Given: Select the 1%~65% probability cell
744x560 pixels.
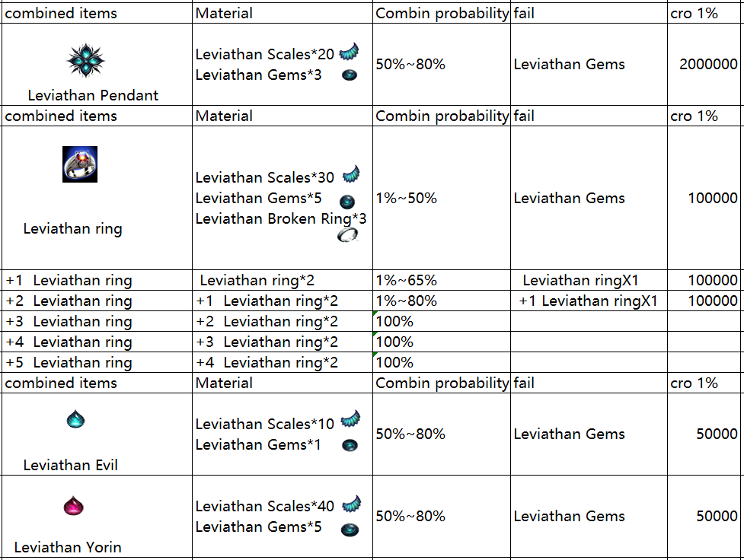Looking at the screenshot, I should pyautogui.click(x=406, y=280).
